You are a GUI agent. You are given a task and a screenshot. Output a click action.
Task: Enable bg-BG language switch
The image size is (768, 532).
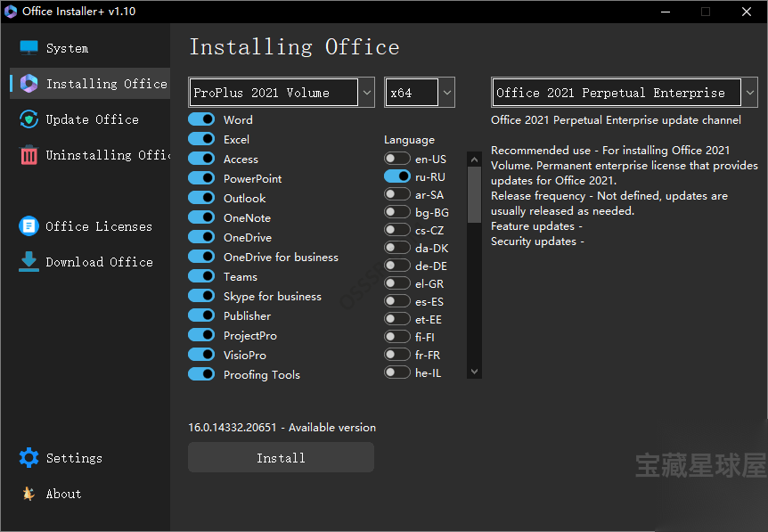[397, 211]
